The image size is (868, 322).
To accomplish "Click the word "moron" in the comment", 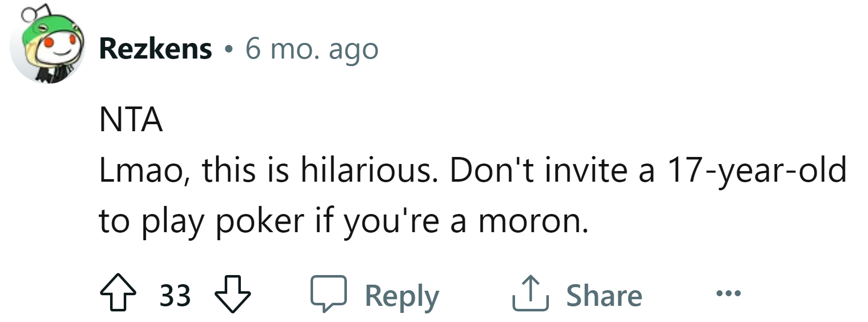I will (x=532, y=221).
